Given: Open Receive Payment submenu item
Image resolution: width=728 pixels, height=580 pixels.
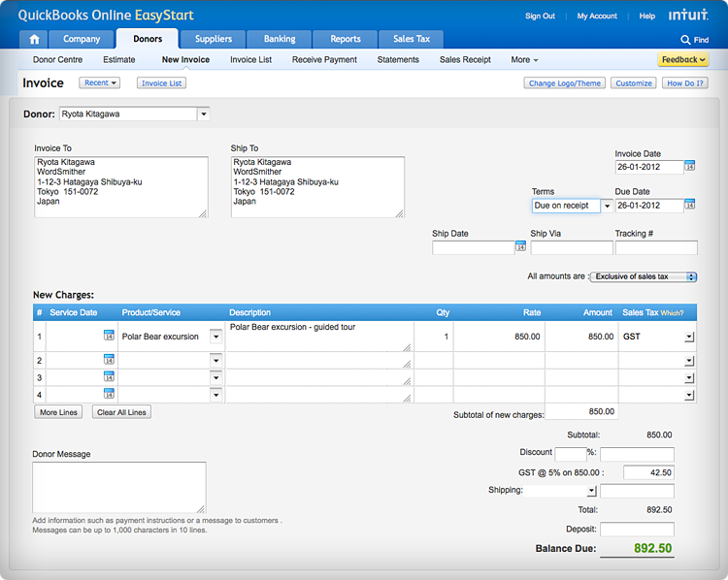Looking at the screenshot, I should pos(324,60).
